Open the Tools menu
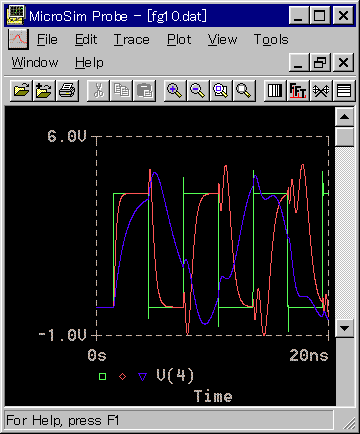 click(271, 40)
